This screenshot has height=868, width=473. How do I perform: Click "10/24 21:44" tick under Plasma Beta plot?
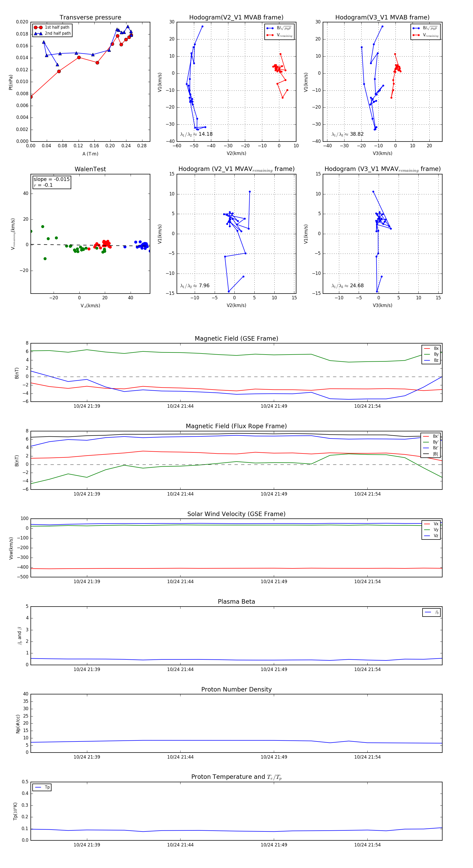180,669
